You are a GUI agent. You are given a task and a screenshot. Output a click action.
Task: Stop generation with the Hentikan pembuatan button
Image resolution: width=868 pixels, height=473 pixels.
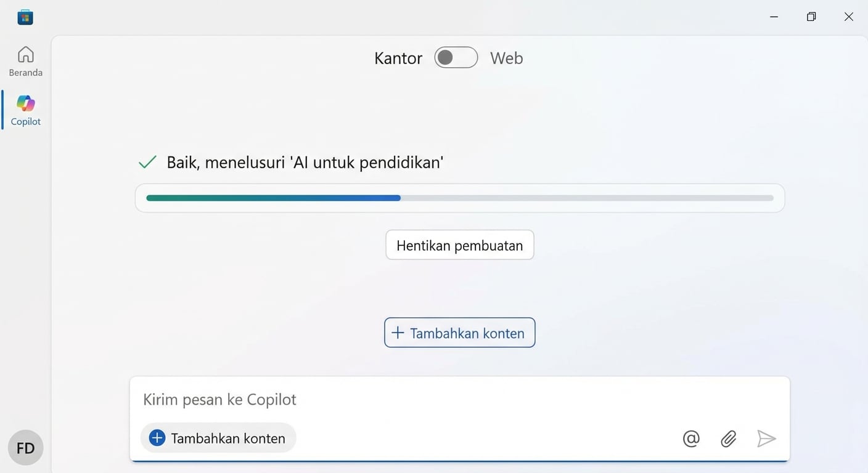[459, 245]
